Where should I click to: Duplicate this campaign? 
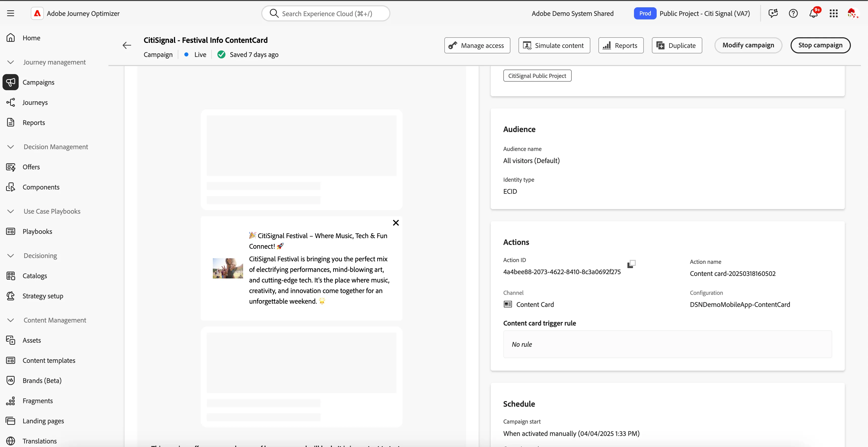pos(677,45)
